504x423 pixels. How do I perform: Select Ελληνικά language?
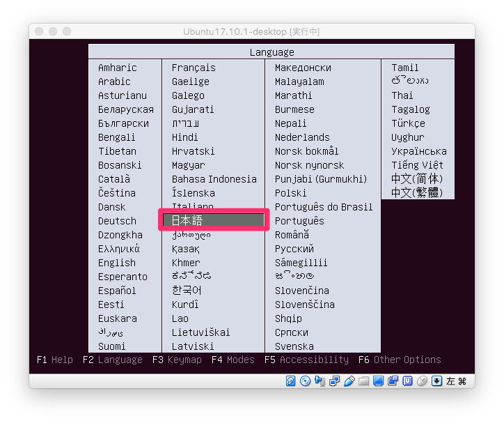[119, 249]
